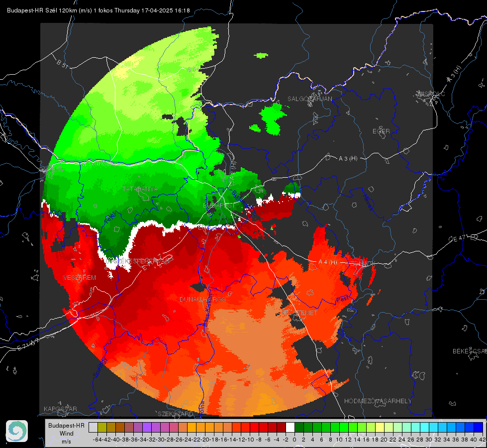Viewport: 487px width, 448px height.
Task: Click the VESZPRÉM city label
Action: [x=80, y=278]
